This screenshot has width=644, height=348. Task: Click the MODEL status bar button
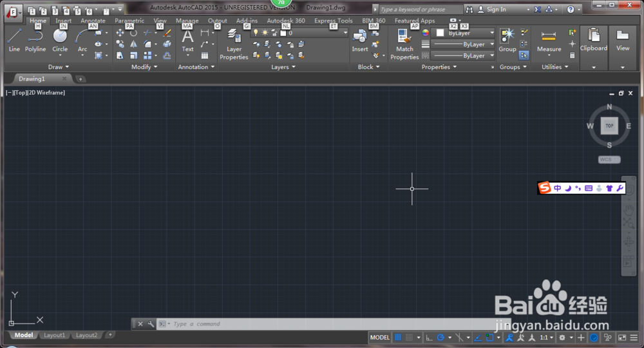pos(379,337)
